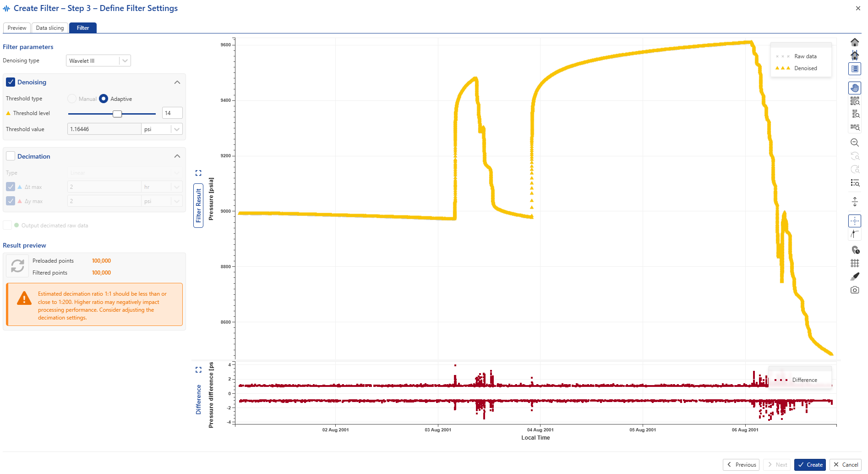Collapse the Denoising section chevron
The image size is (868, 474).
(177, 82)
